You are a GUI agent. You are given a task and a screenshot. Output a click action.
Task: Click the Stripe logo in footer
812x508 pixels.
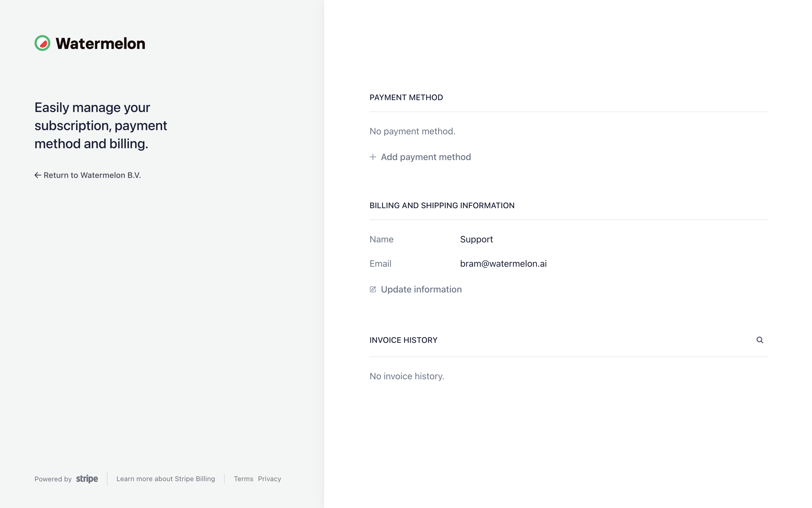(87, 479)
